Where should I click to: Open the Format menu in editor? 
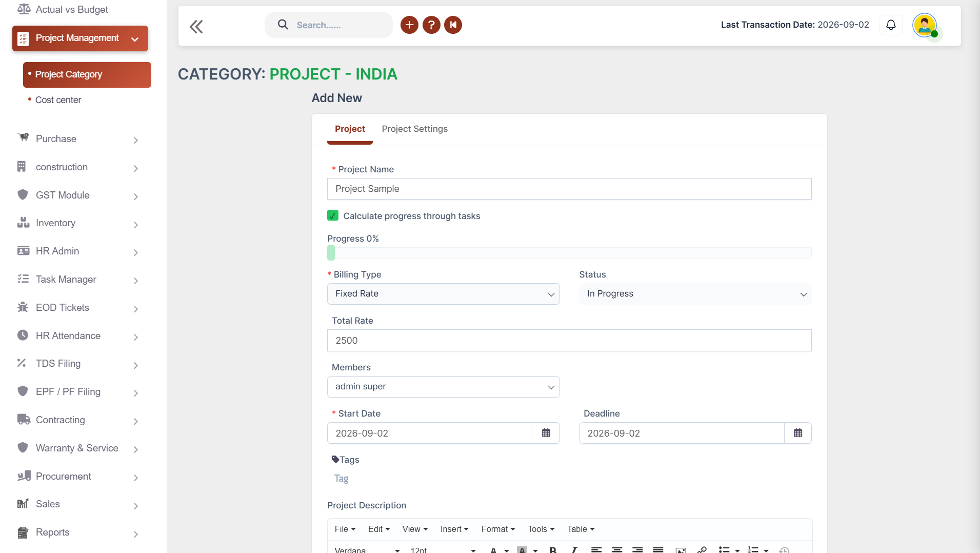point(498,529)
